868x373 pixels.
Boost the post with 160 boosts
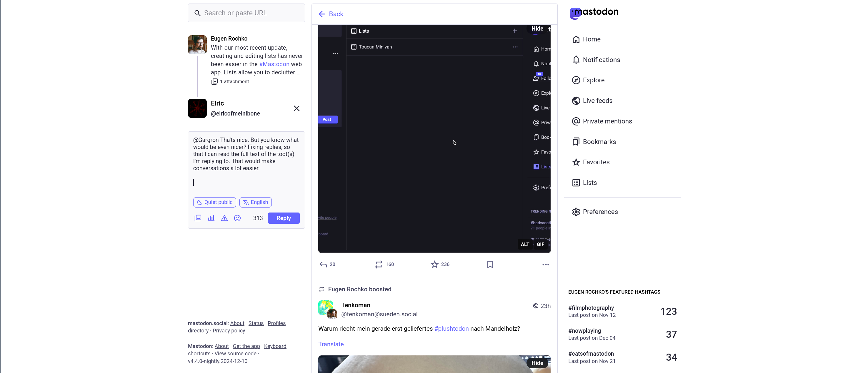click(379, 264)
